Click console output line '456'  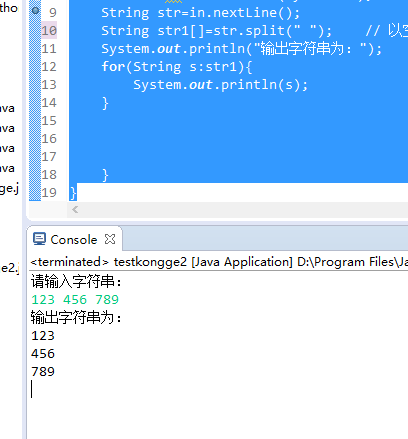click(43, 354)
